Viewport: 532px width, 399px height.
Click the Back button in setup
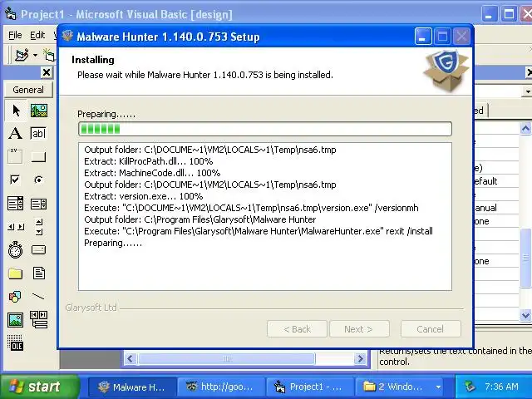tap(298, 329)
